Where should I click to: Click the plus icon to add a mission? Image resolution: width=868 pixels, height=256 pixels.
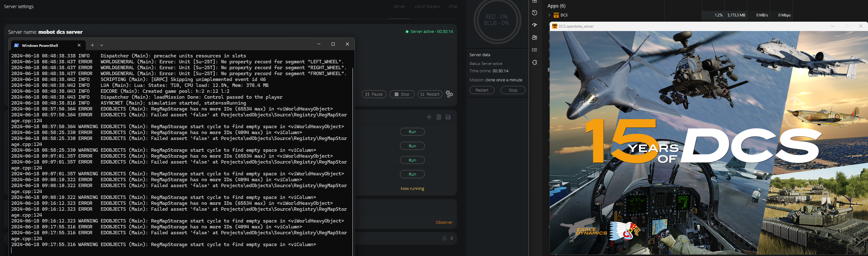429,117
